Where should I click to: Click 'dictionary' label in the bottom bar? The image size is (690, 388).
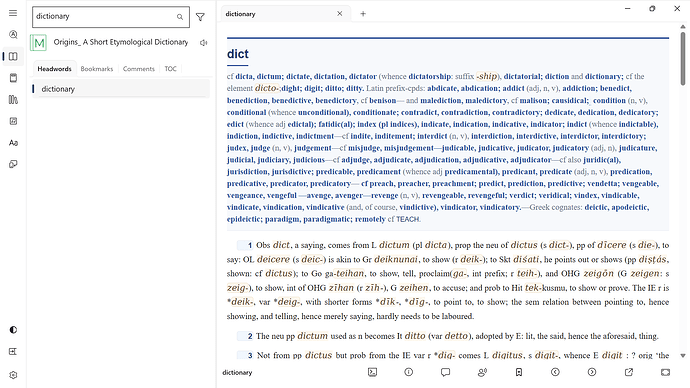pyautogui.click(x=237, y=373)
